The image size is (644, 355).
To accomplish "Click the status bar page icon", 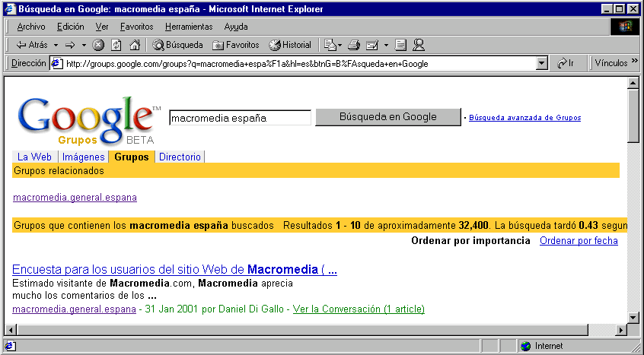I will click(10, 346).
